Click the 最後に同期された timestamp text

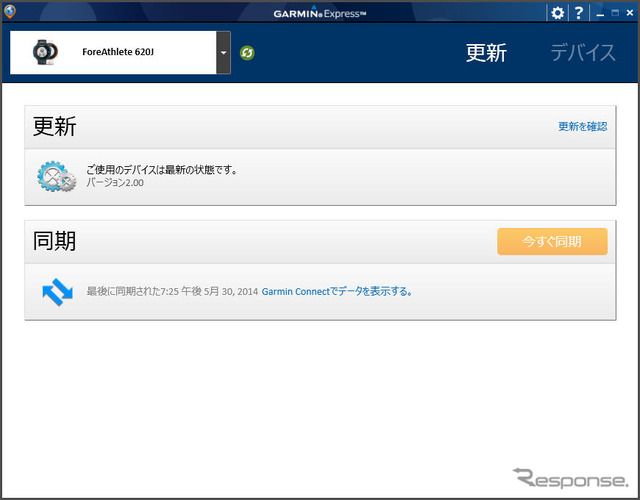[172, 291]
